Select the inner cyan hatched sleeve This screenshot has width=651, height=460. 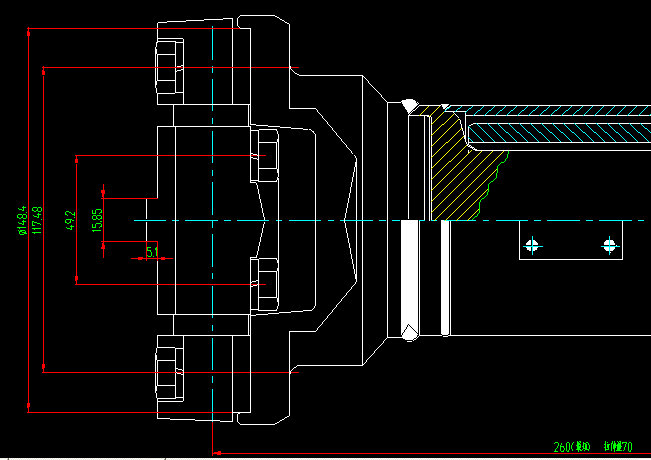coord(560,130)
